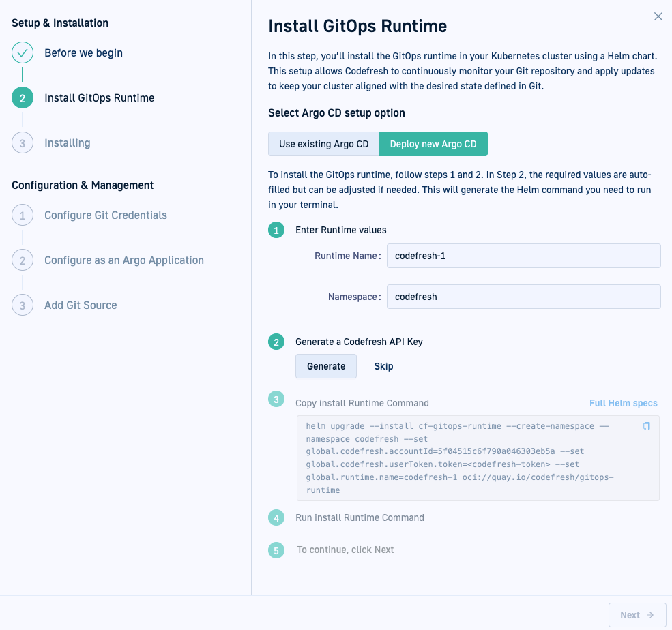
Task: Go to Before we begin step
Action: [83, 53]
